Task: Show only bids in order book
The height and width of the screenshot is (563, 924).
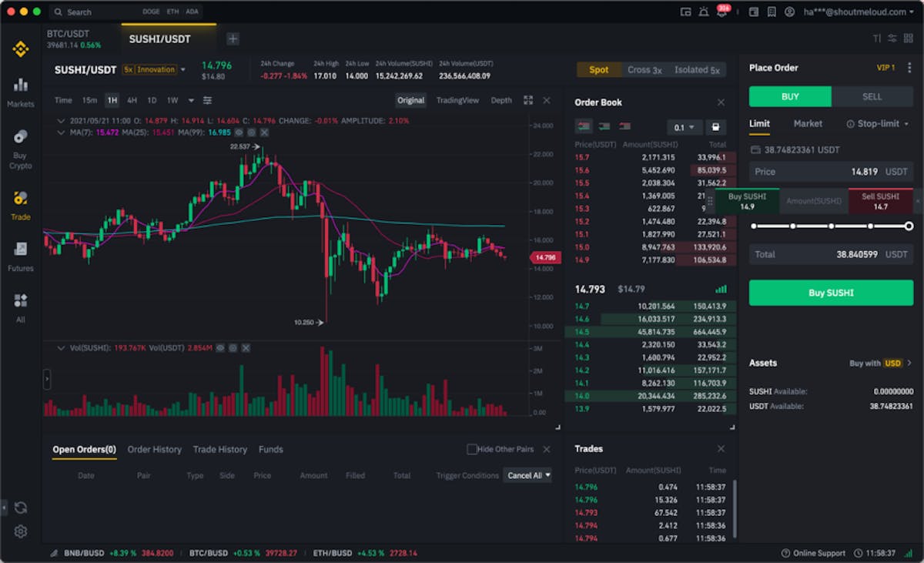Action: click(x=604, y=126)
